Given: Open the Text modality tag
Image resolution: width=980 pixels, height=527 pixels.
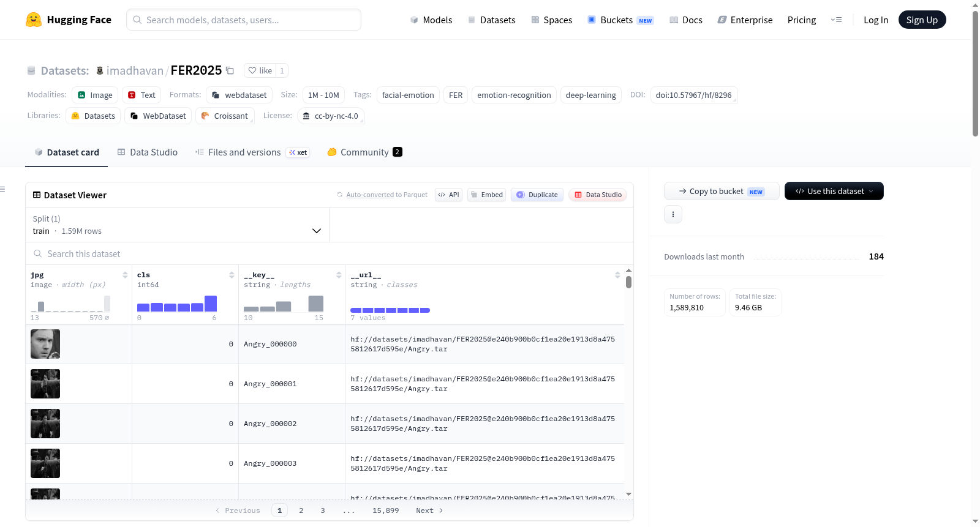Looking at the screenshot, I should click(141, 95).
